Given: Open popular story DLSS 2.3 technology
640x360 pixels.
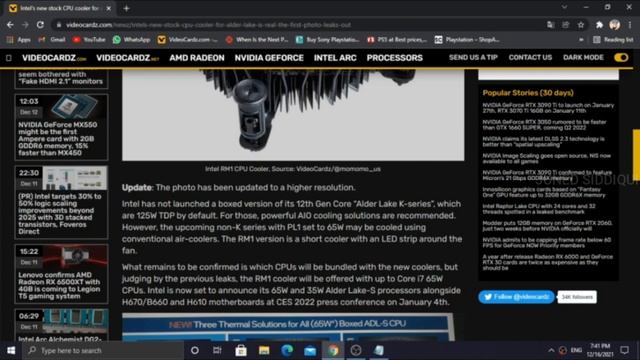Looking at the screenshot, I should coord(543,142).
